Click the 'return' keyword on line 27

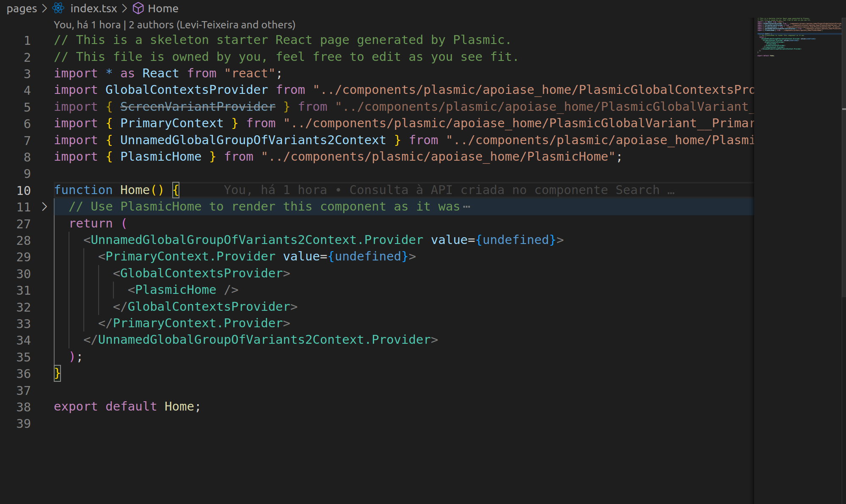coord(91,224)
